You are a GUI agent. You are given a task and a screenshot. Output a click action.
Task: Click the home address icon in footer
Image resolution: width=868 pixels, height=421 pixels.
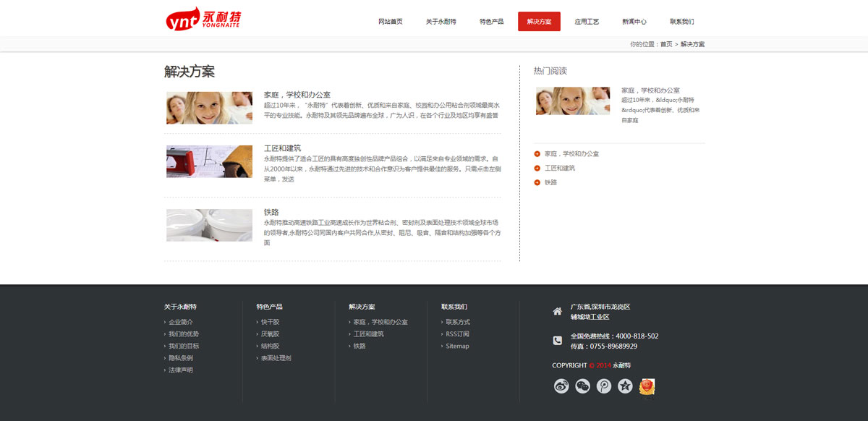pos(557,312)
